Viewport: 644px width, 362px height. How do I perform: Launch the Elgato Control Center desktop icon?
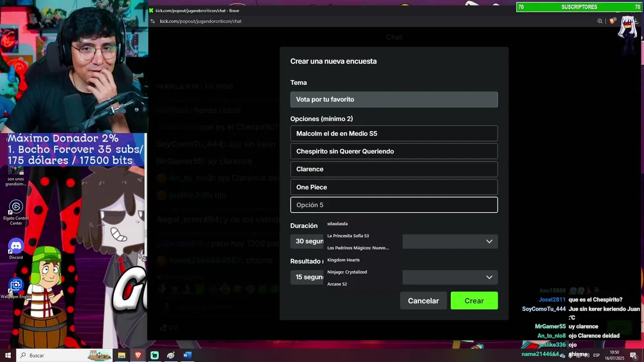click(16, 213)
